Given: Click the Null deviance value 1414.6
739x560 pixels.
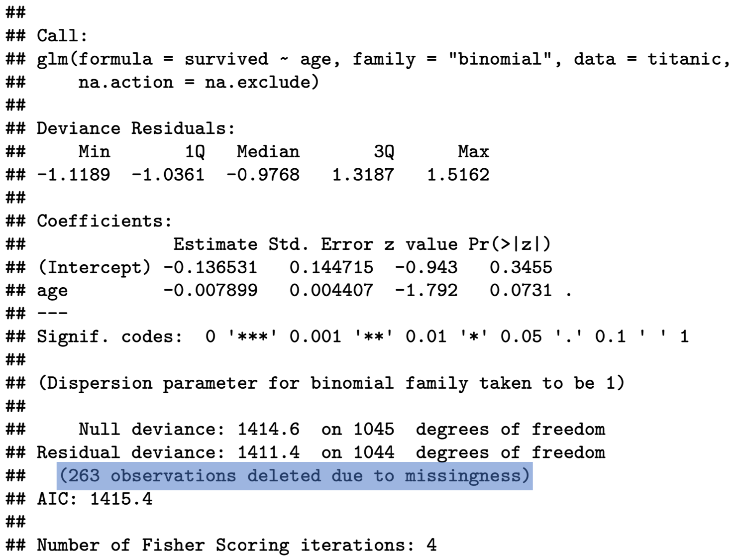Looking at the screenshot, I should pyautogui.click(x=268, y=429).
